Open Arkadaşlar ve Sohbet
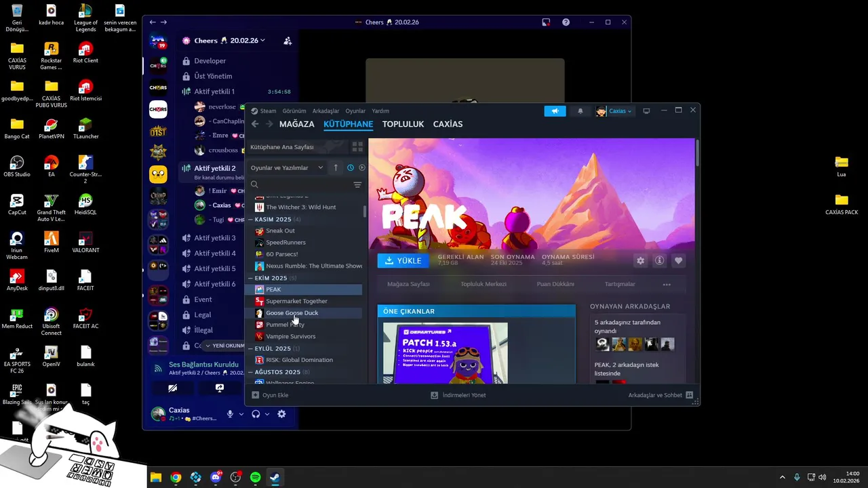Image resolution: width=868 pixels, height=488 pixels. coord(660,395)
